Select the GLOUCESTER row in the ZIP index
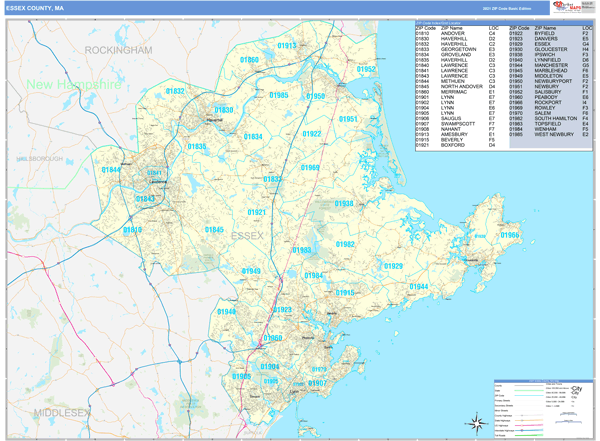Image resolution: width=600 pixels, height=441 pixels. click(552, 49)
